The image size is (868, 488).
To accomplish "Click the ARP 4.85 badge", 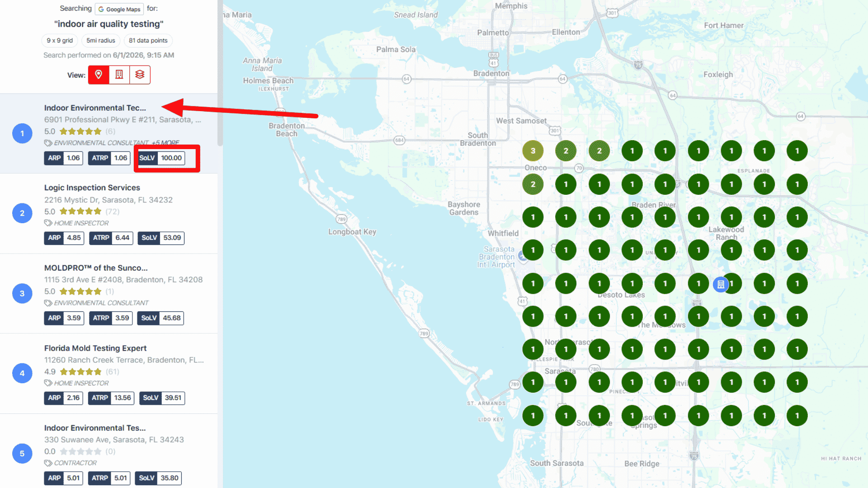I will tap(64, 238).
